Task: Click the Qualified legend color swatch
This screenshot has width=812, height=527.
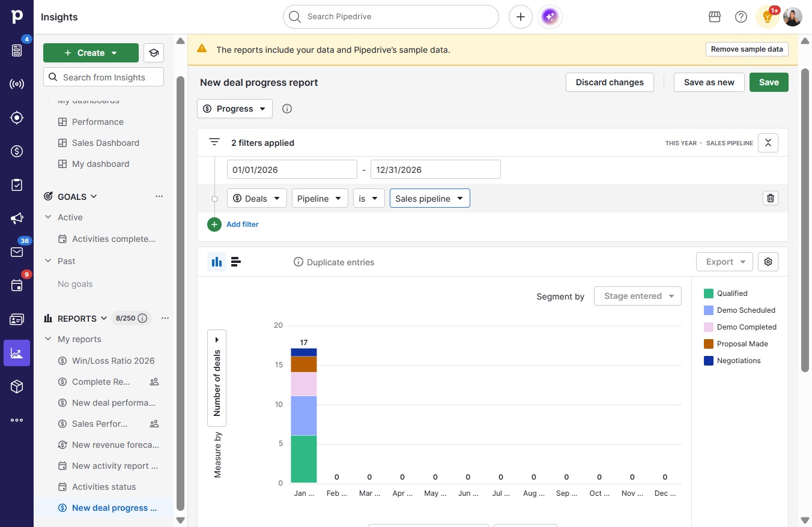Action: 709,294
